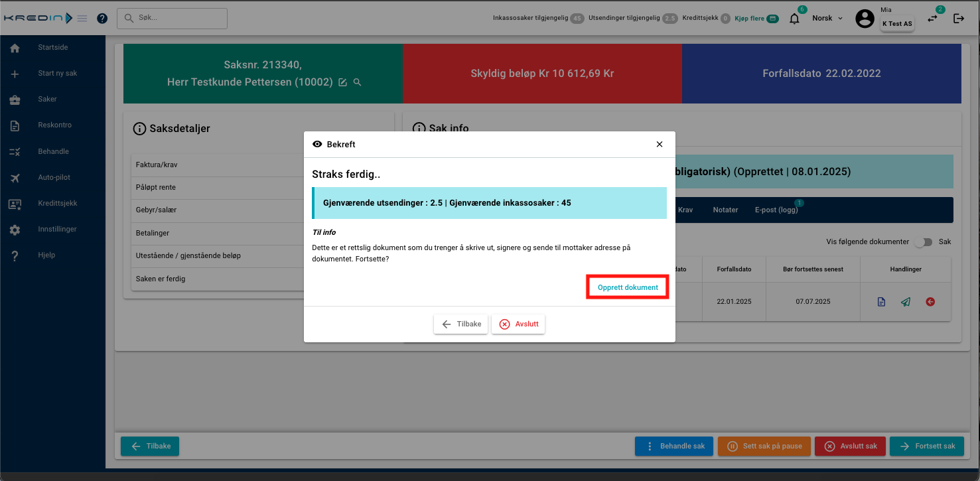Click the Auto-pilot airplane icon
Viewport: 980px width, 481px height.
15,178
